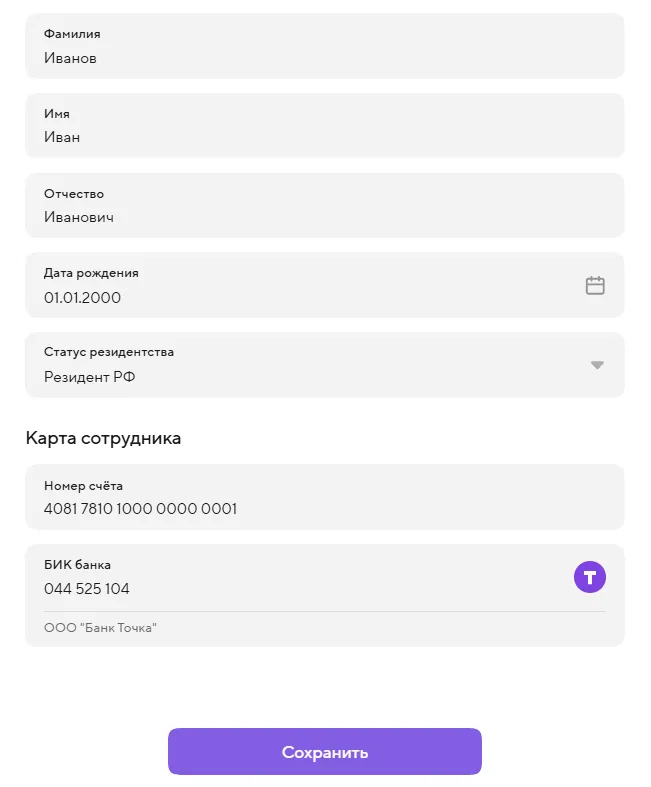Image resolution: width=651 pixels, height=787 pixels.
Task: Open the calendar date picker icon
Action: (x=595, y=286)
